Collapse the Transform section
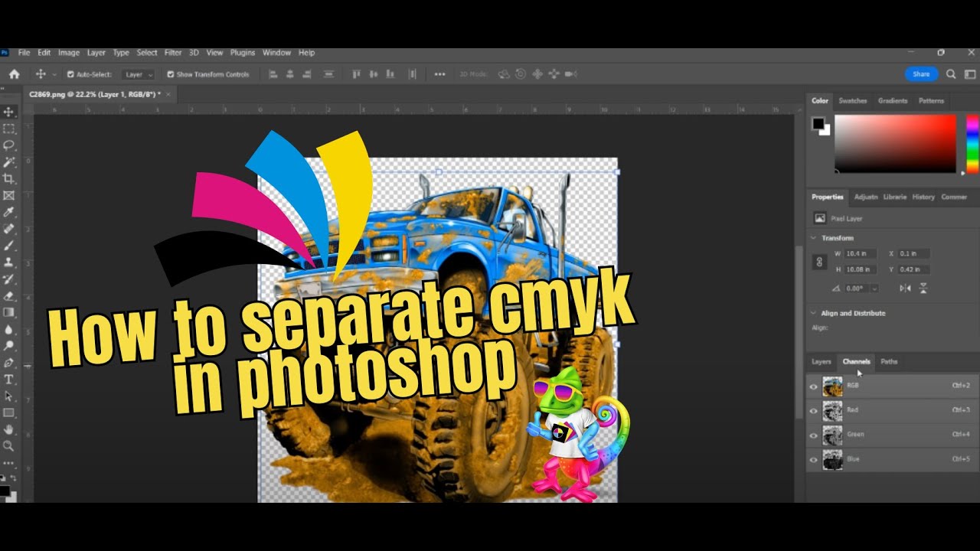This screenshot has width=980, height=551. pyautogui.click(x=813, y=238)
